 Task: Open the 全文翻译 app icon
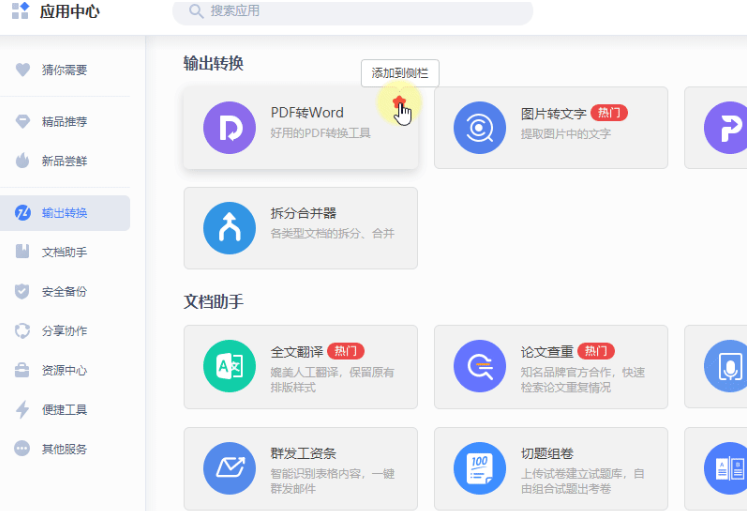[x=229, y=366]
